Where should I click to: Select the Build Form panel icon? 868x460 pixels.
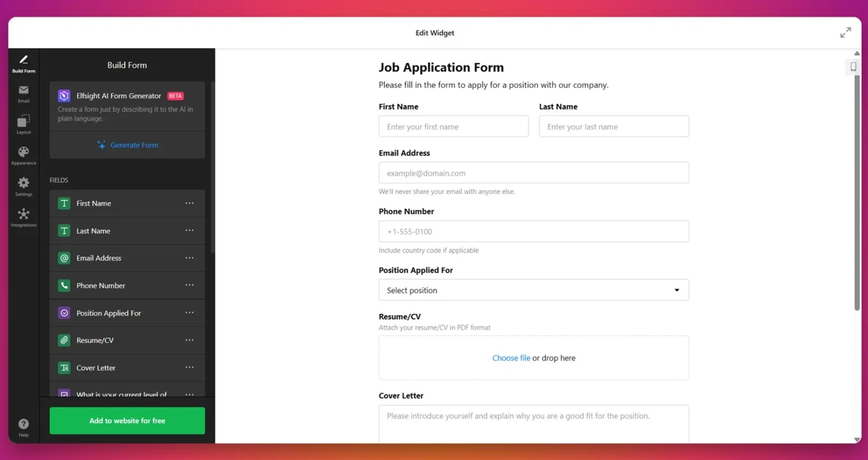click(x=23, y=63)
